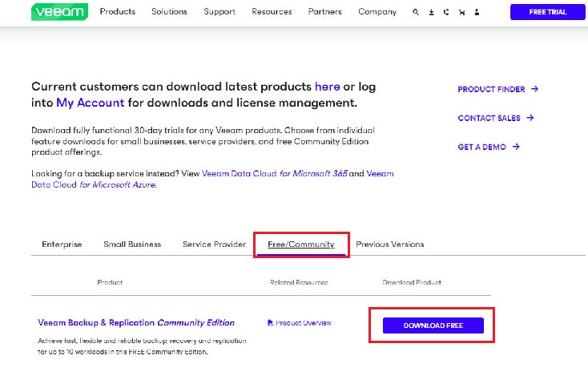The height and width of the screenshot is (384, 588).
Task: Open Veeam Backup & Replication Community Edition link
Action: click(x=136, y=323)
